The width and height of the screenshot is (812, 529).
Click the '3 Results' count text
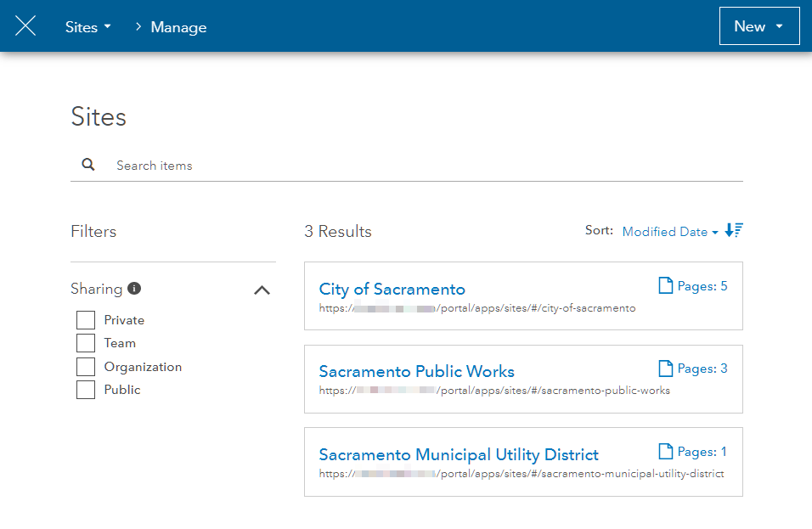(338, 231)
